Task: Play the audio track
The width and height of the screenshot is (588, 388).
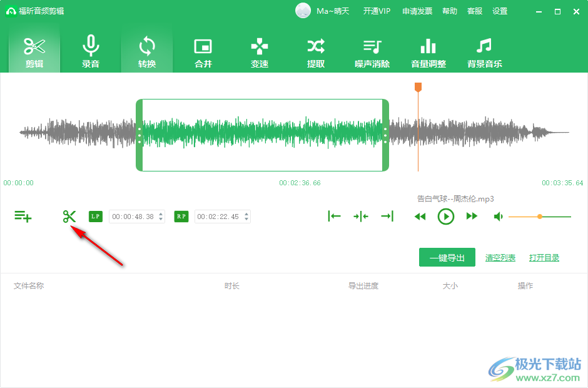Action: (446, 217)
